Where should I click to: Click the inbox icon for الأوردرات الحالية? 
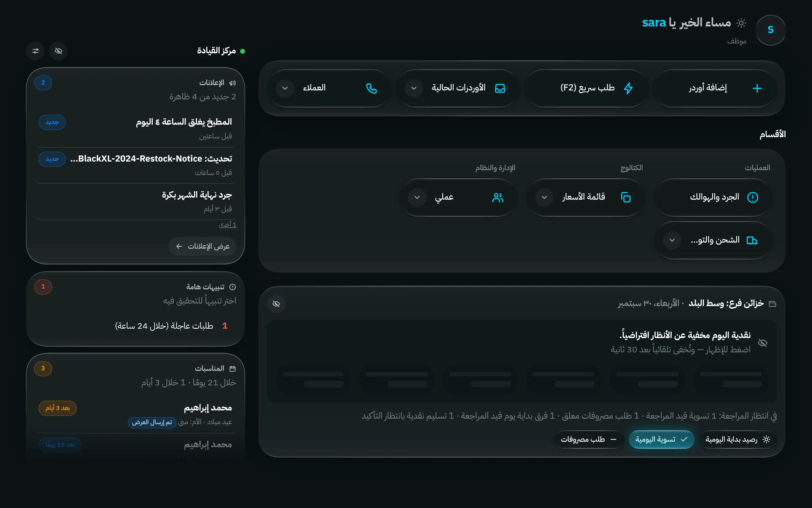coord(500,88)
